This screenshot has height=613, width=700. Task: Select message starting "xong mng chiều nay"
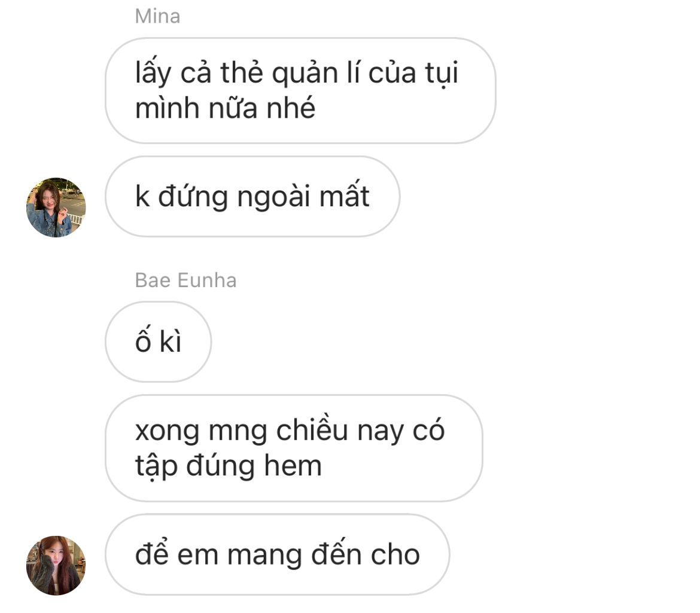(294, 448)
